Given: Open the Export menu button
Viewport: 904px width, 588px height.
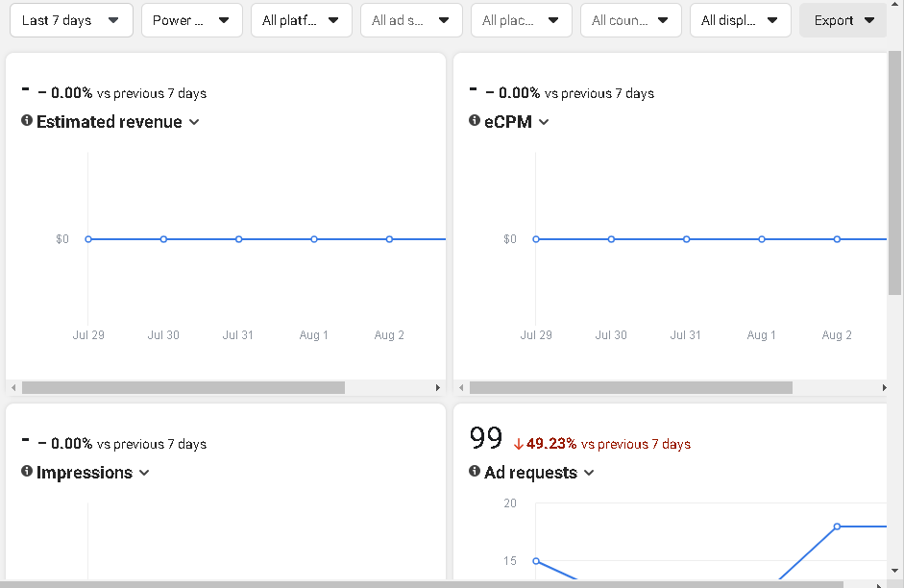Looking at the screenshot, I should coord(843,20).
